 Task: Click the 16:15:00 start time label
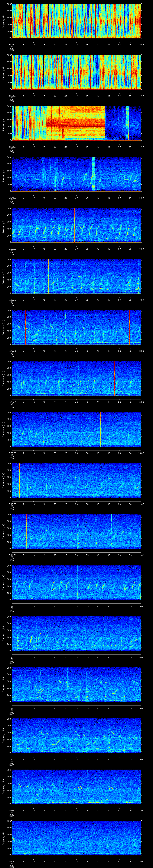click(x=12, y=759)
